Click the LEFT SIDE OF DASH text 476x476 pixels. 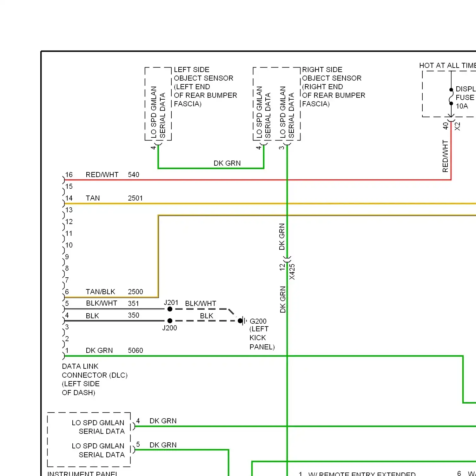click(81, 388)
